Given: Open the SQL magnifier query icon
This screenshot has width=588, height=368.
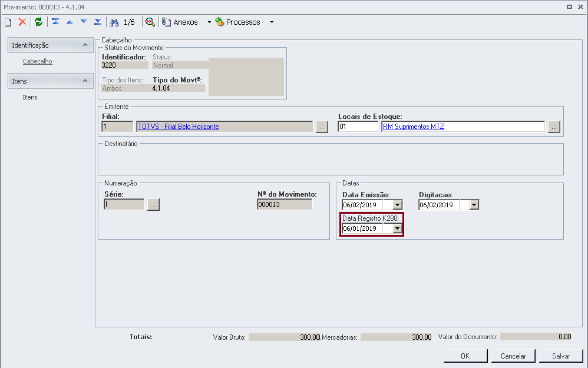Looking at the screenshot, I should click(150, 22).
